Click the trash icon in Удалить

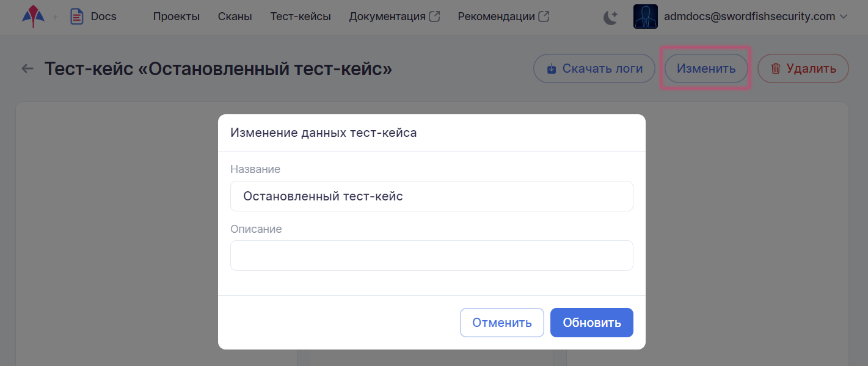(775, 68)
